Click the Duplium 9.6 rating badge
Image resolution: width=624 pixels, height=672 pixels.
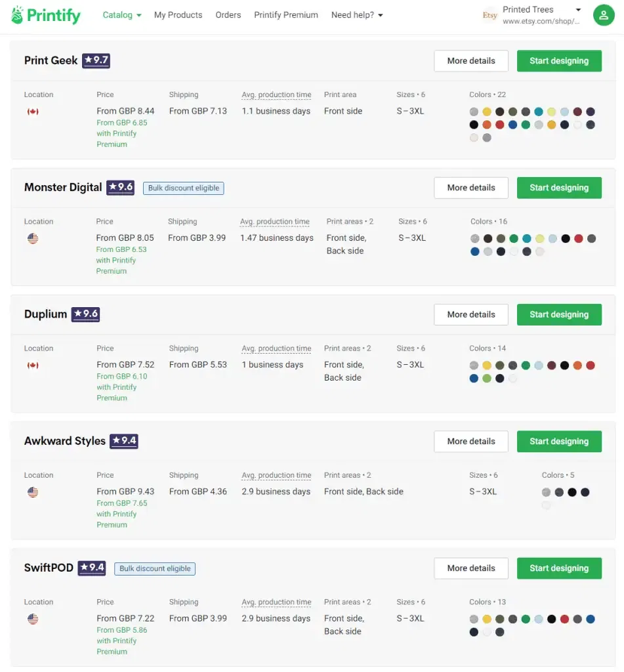coord(85,314)
